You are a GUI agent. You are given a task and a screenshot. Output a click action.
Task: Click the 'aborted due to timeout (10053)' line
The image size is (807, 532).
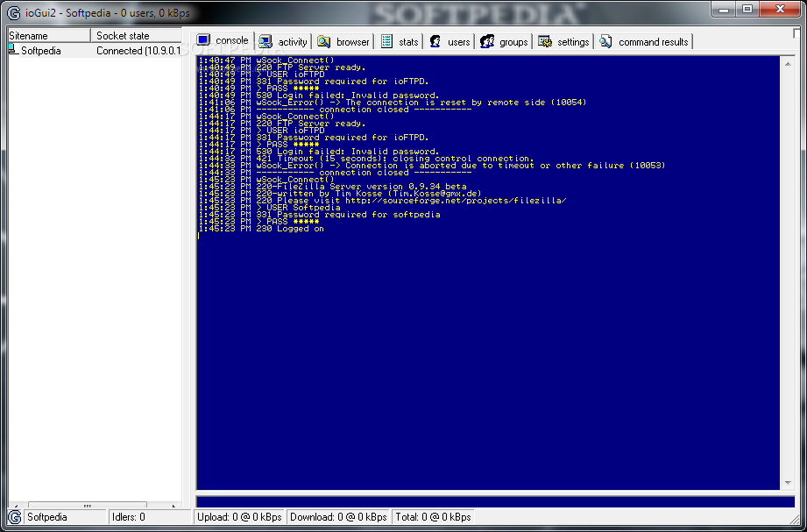point(432,166)
